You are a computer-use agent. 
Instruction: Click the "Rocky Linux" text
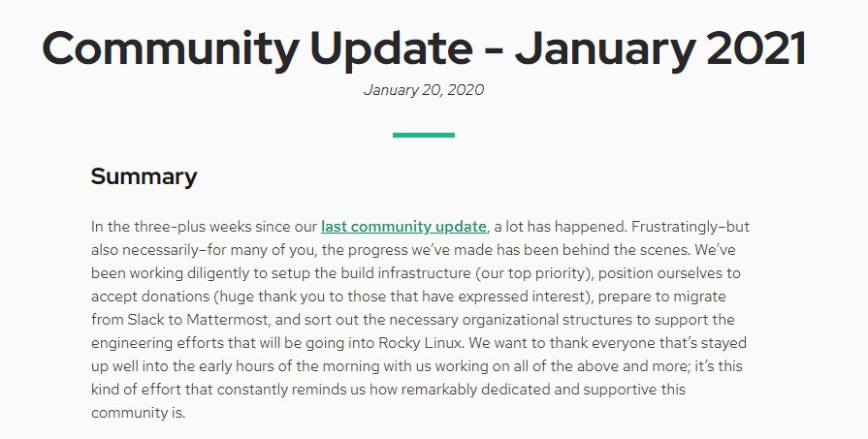[525, 343]
